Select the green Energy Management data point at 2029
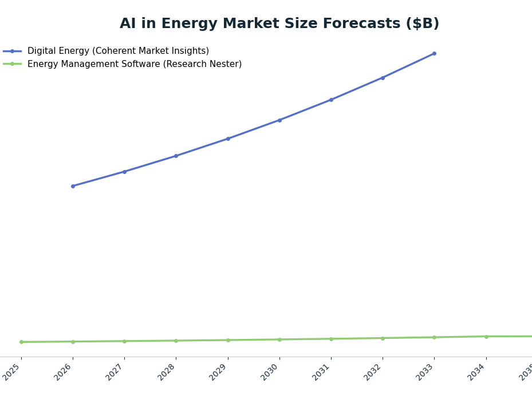The image size is (532, 399). [228, 340]
